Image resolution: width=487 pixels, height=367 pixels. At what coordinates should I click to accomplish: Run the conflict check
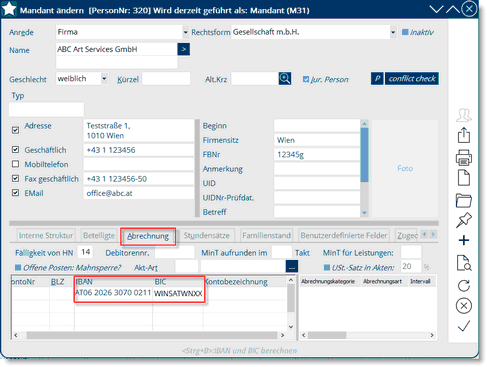coord(412,79)
